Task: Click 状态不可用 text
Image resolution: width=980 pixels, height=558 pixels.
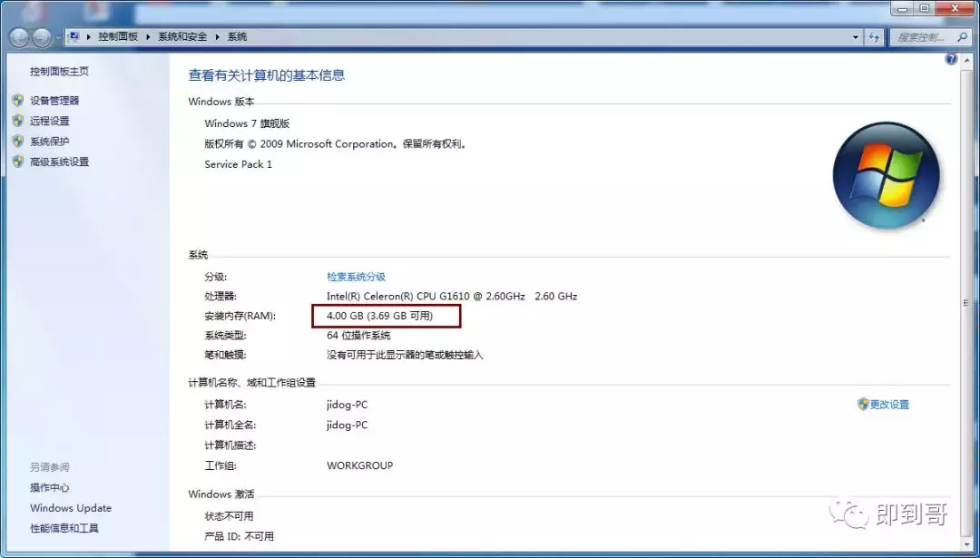Action: [x=229, y=516]
